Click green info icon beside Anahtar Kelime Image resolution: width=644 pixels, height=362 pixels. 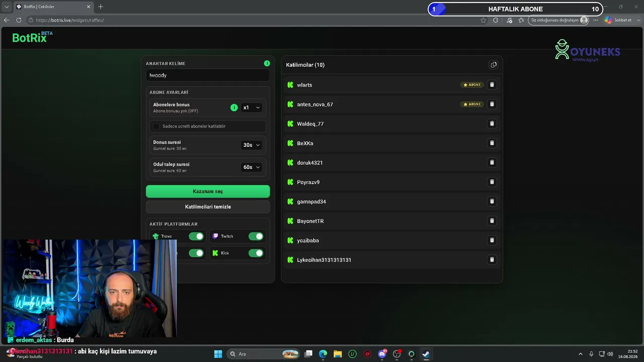tap(267, 63)
